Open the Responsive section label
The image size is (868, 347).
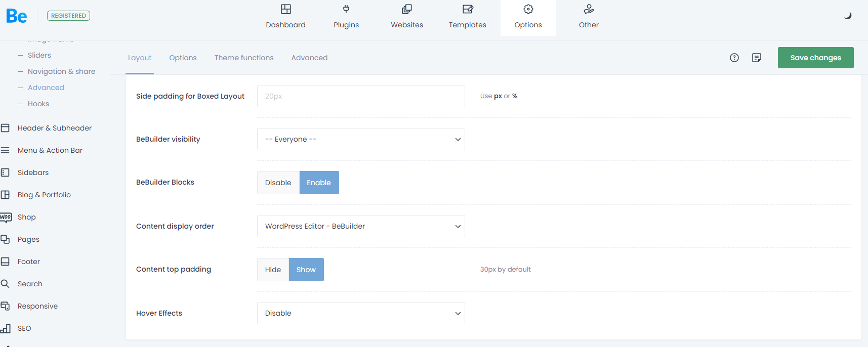[x=37, y=306]
